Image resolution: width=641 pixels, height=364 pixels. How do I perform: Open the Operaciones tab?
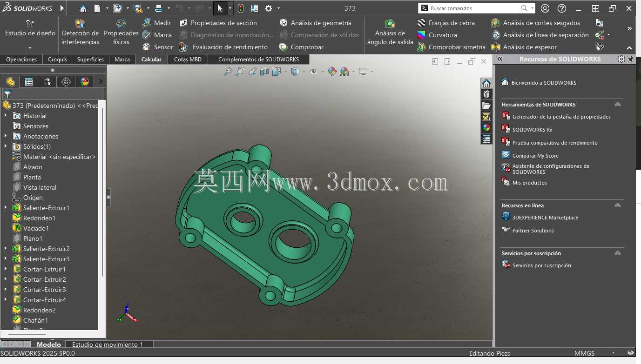[21, 60]
